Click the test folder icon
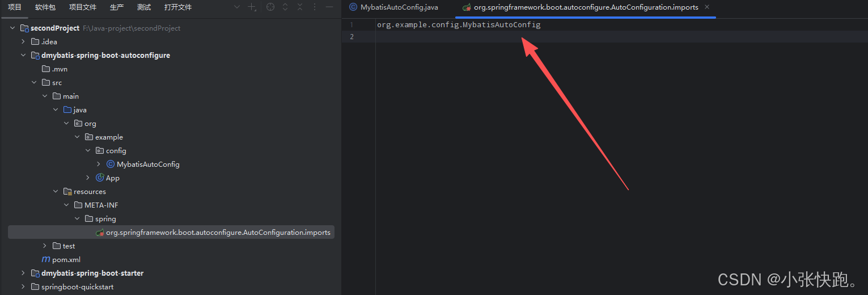Viewport: 868px width, 295px height. [x=56, y=246]
